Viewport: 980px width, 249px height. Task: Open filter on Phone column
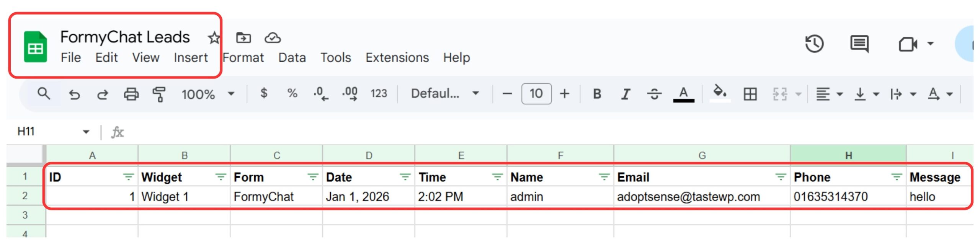(897, 177)
